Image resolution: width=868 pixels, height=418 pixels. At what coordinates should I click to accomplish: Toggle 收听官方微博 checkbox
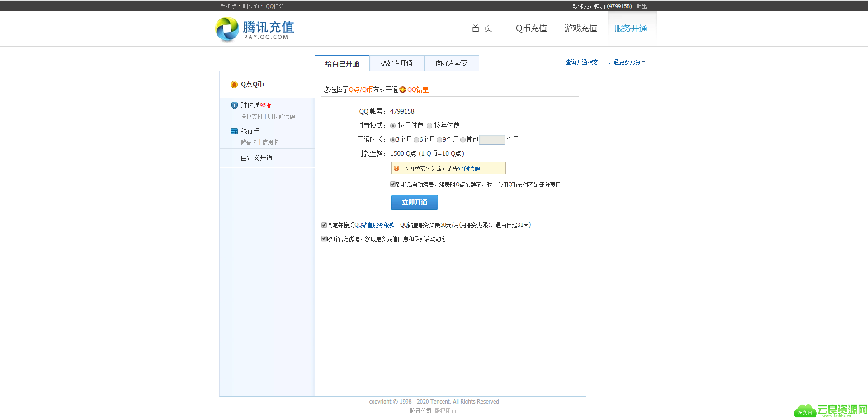tap(324, 238)
